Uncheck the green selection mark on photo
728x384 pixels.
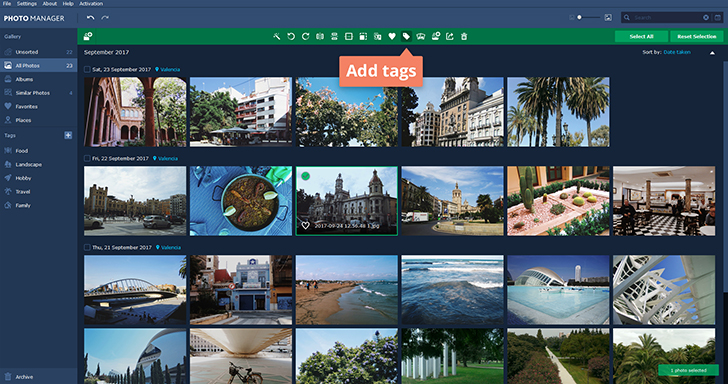click(x=305, y=176)
